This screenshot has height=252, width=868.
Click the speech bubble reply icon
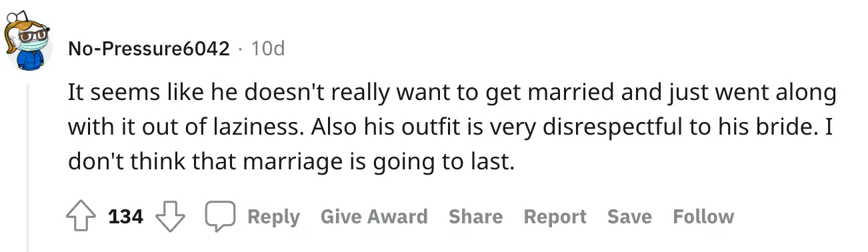point(220,217)
